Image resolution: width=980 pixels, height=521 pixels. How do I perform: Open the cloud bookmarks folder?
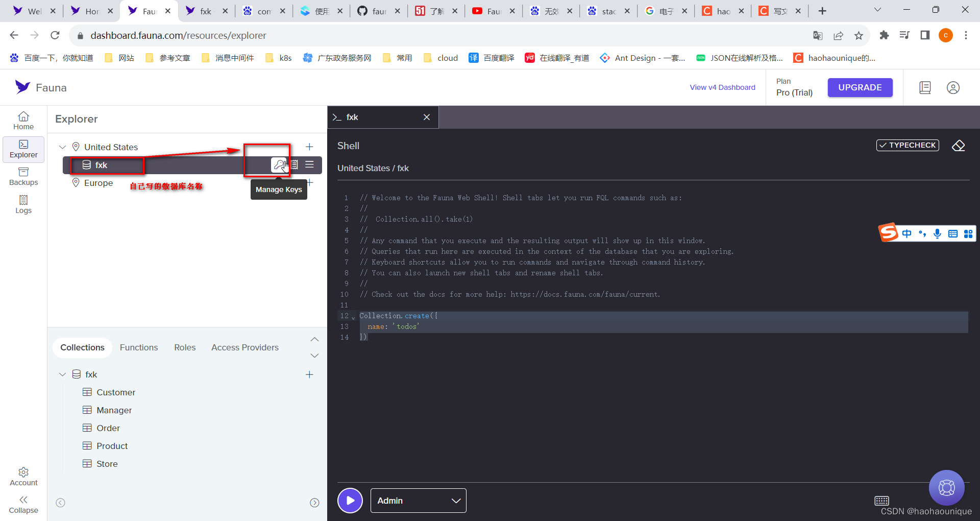point(441,58)
